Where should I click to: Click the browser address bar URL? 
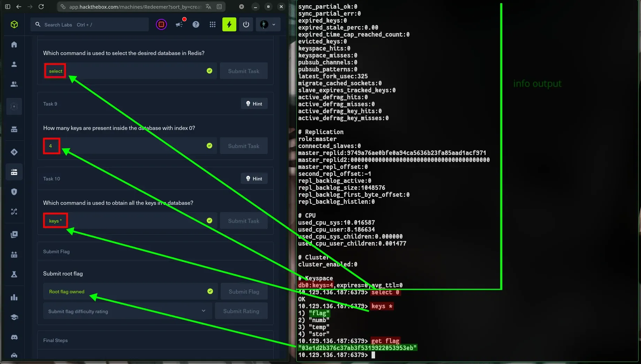135,7
